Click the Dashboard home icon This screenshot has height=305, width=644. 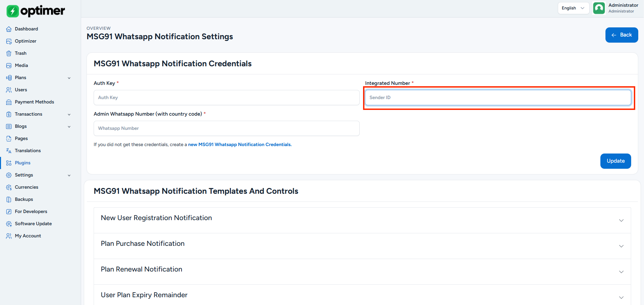pos(9,29)
